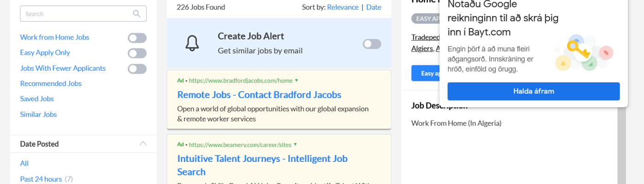This screenshot has height=184, width=644.
Task: Click the filter Search input field
Action: coord(76,14)
